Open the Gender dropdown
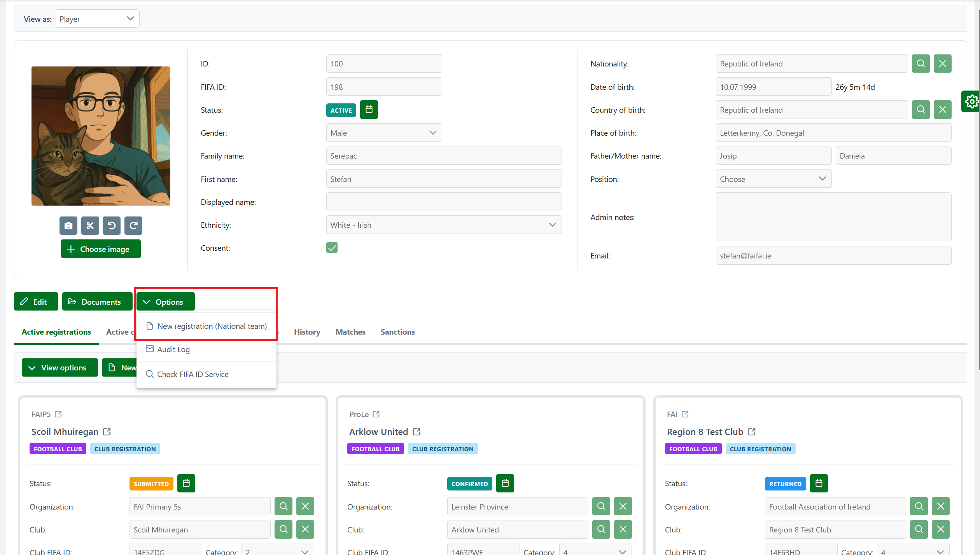Viewport: 980px width, 555px height. pyautogui.click(x=383, y=133)
